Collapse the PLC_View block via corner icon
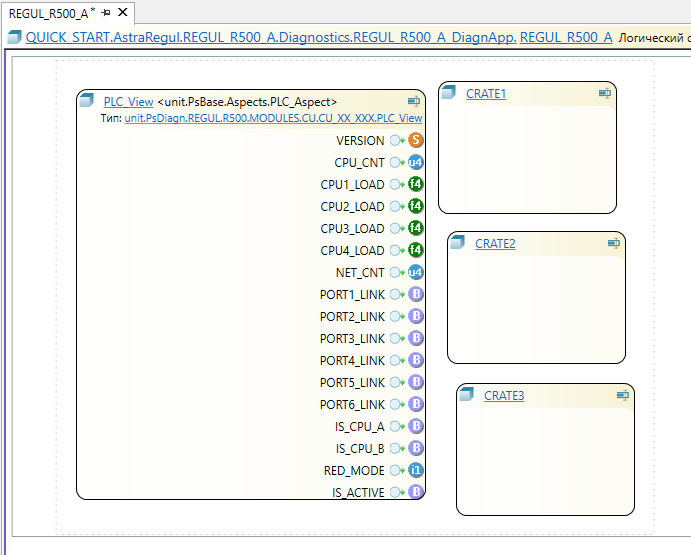 (413, 101)
